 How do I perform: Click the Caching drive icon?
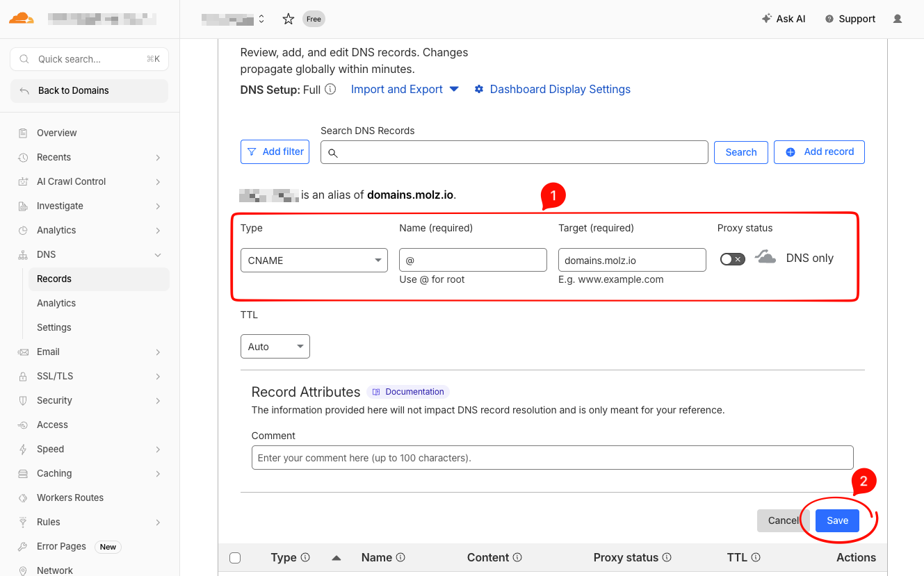tap(23, 473)
